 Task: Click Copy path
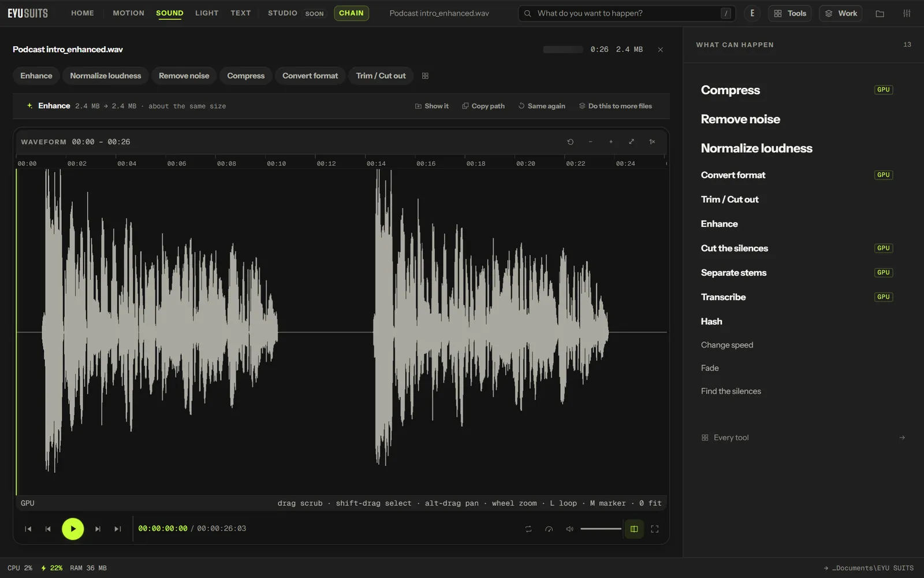(483, 106)
